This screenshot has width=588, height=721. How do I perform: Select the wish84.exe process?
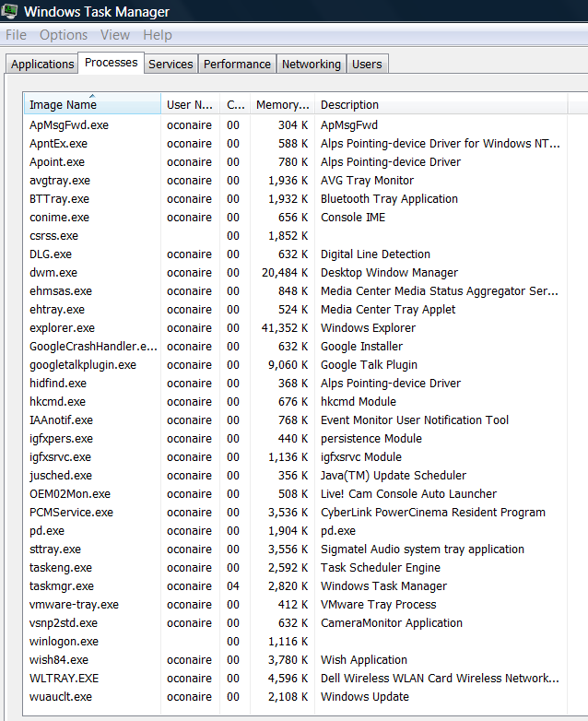pyautogui.click(x=295, y=660)
